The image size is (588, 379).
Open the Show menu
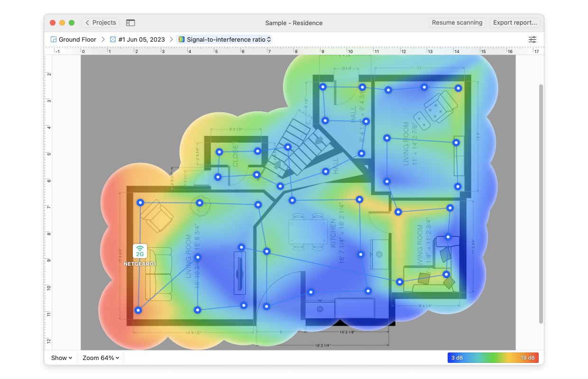(x=61, y=358)
